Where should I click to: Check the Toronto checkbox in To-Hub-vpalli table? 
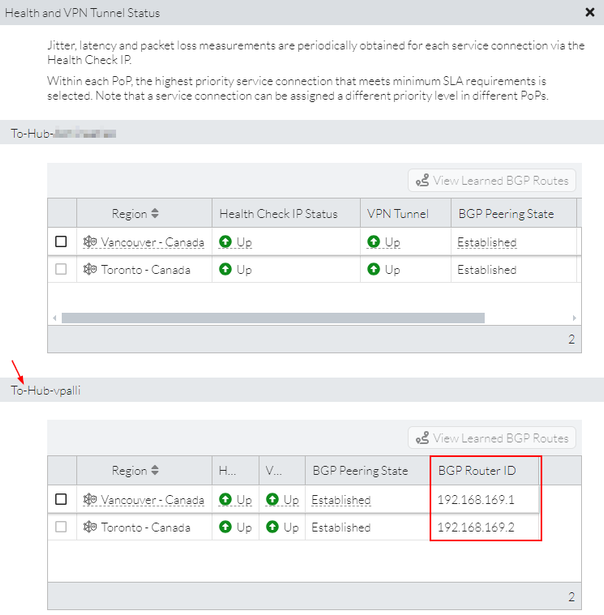pos(61,527)
